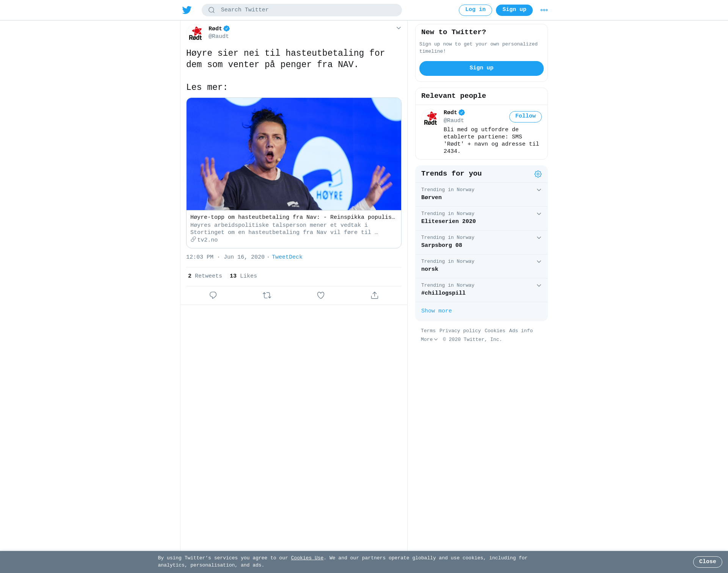The width and height of the screenshot is (728, 573).
Task: Open the Ads info footer link
Action: coord(521,331)
